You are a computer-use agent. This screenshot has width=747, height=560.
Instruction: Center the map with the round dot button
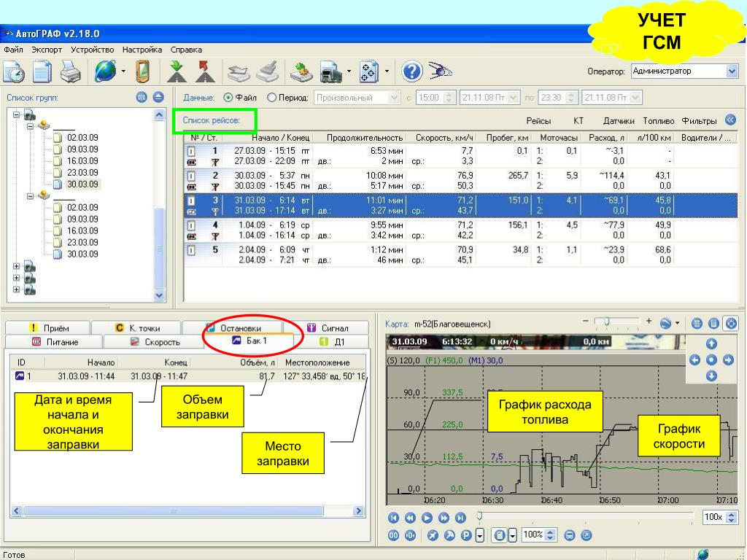coord(711,360)
